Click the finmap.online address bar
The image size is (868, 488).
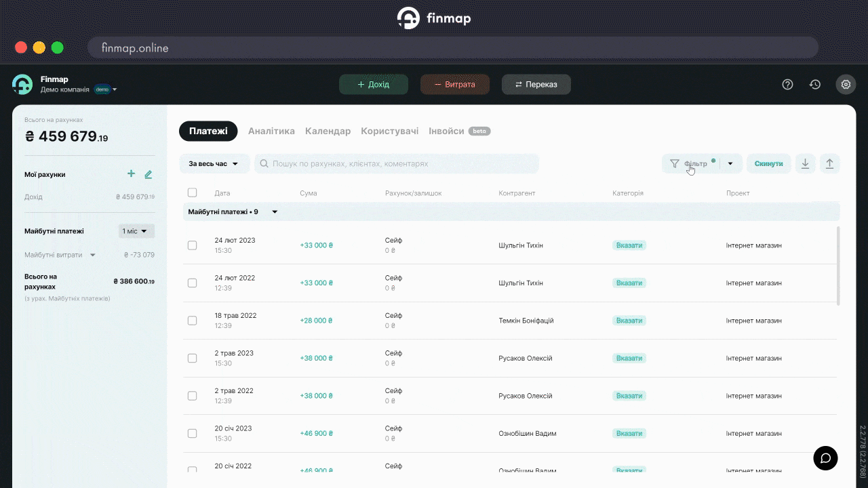pyautogui.click(x=453, y=48)
